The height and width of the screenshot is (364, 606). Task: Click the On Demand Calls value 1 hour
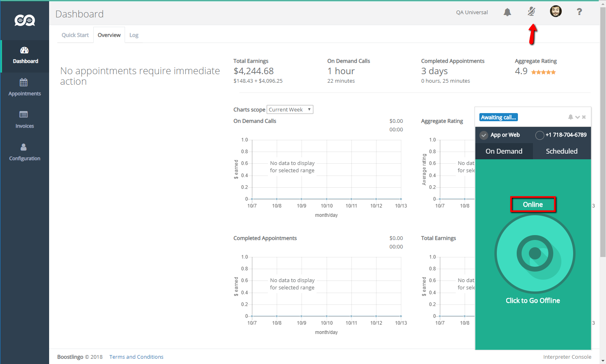341,71
